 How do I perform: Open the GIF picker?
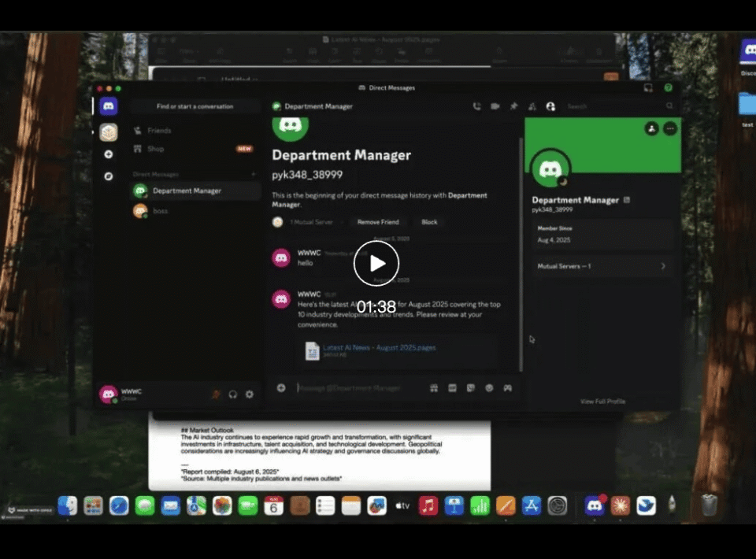[452, 388]
